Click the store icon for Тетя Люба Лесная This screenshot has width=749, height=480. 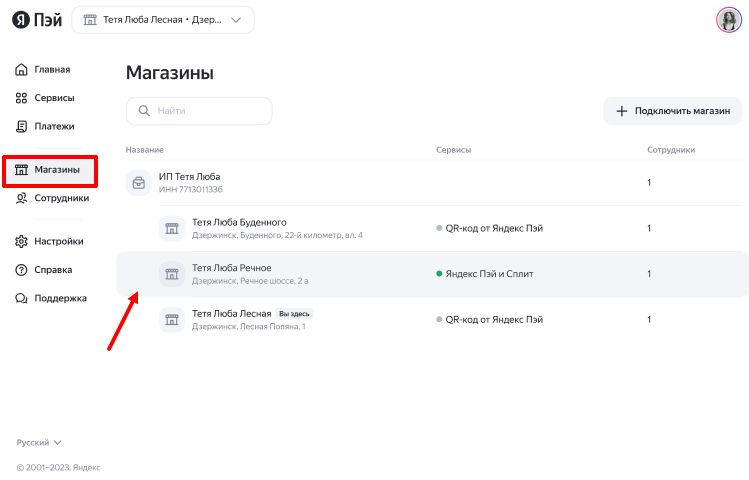(171, 319)
